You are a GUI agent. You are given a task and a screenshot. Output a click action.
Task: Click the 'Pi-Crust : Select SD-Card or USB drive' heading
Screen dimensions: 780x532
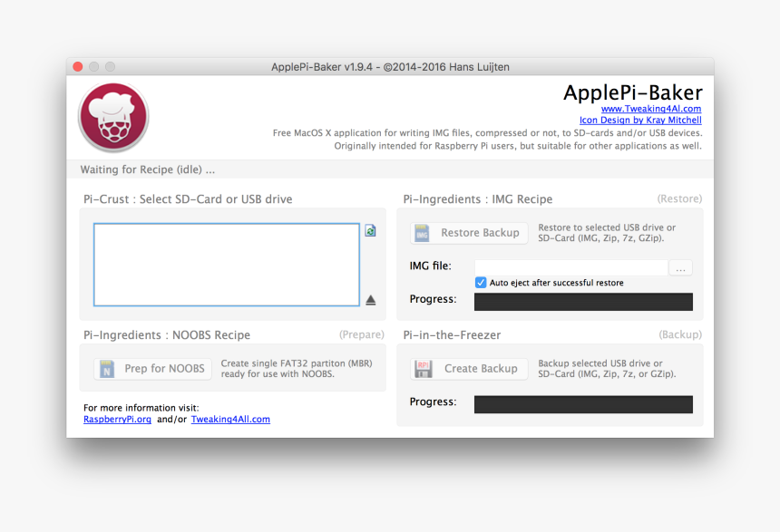tap(188, 198)
